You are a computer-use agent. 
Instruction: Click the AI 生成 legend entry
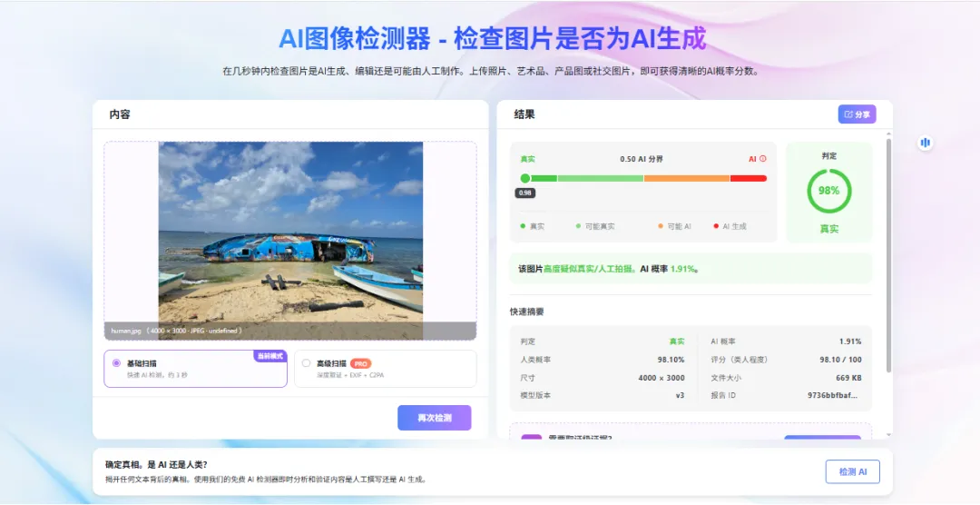[730, 226]
